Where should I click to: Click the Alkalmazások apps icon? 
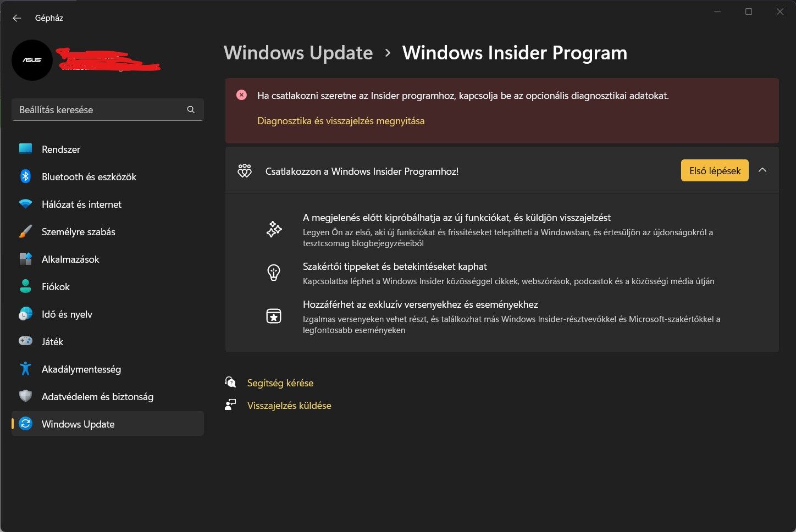25,259
